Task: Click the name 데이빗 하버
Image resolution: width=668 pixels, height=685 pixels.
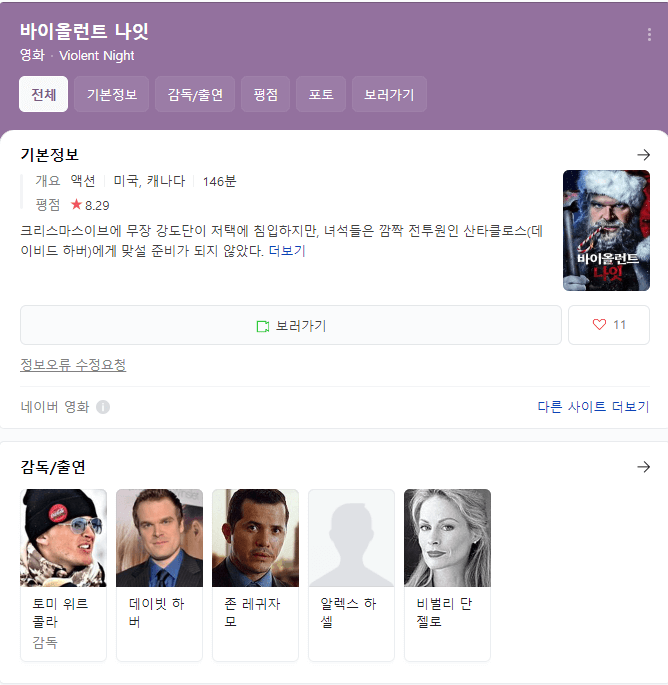Action: (x=156, y=612)
